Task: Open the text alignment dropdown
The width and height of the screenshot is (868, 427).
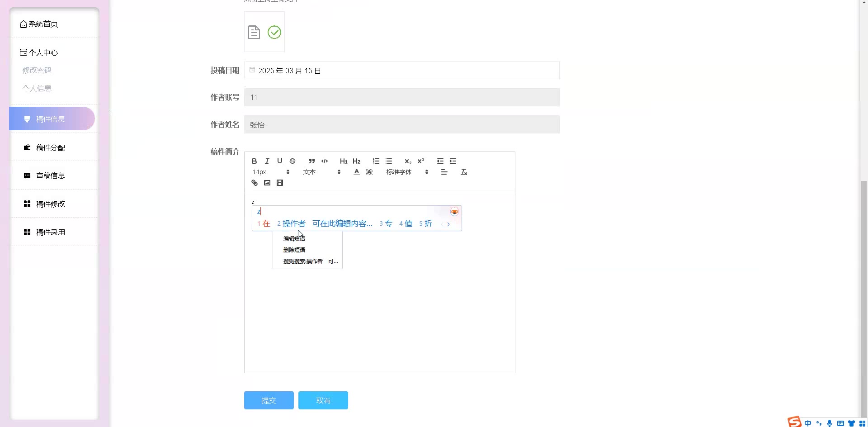Action: pyautogui.click(x=444, y=172)
